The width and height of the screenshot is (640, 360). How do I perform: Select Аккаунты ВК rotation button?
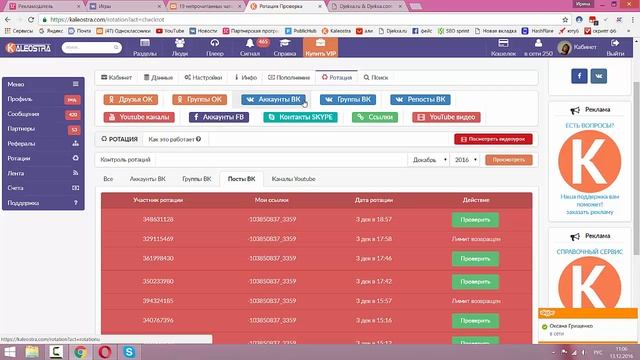(x=273, y=100)
